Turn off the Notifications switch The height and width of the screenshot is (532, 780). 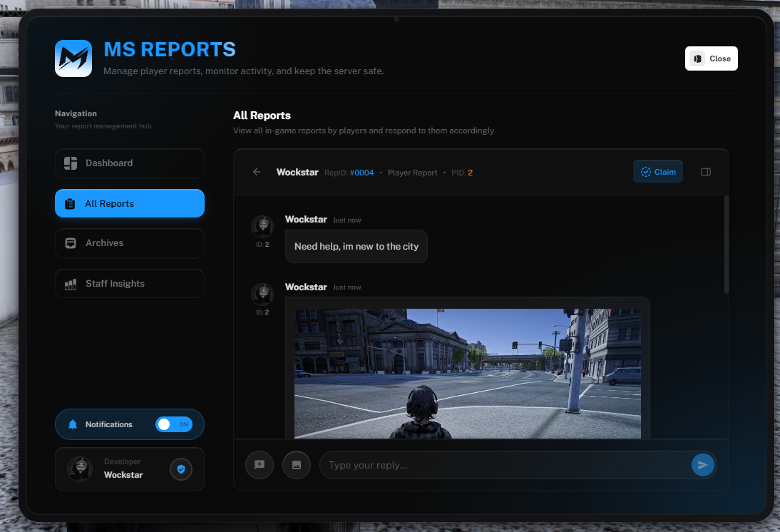coord(173,424)
